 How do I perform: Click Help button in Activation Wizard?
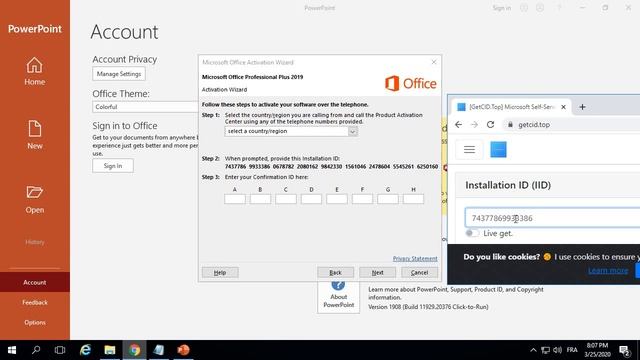[x=220, y=273]
